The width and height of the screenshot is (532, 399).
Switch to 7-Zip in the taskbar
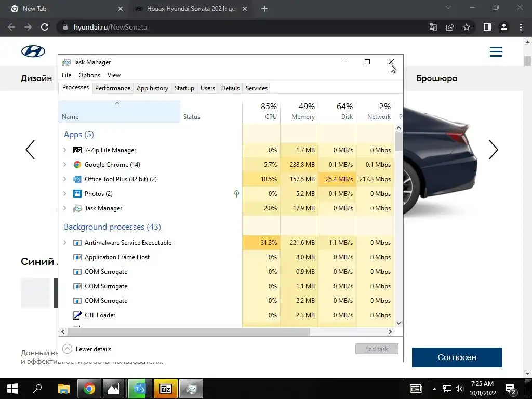(166, 389)
